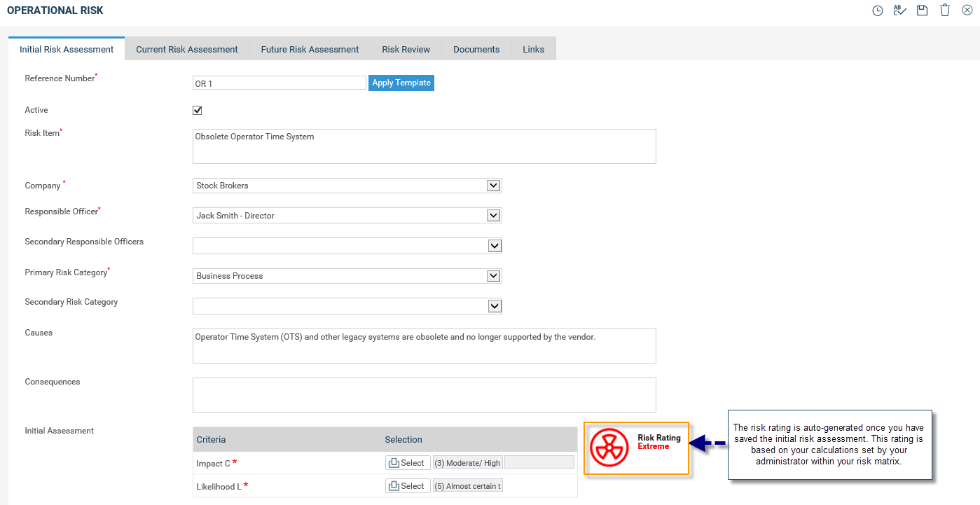Click the red Extreme risk rating icon
The width and height of the screenshot is (980, 505).
pyautogui.click(x=609, y=448)
